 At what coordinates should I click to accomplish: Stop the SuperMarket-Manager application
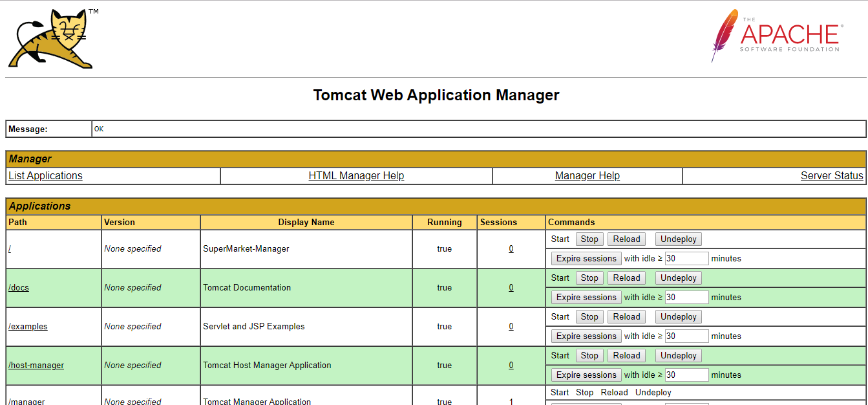(x=589, y=239)
